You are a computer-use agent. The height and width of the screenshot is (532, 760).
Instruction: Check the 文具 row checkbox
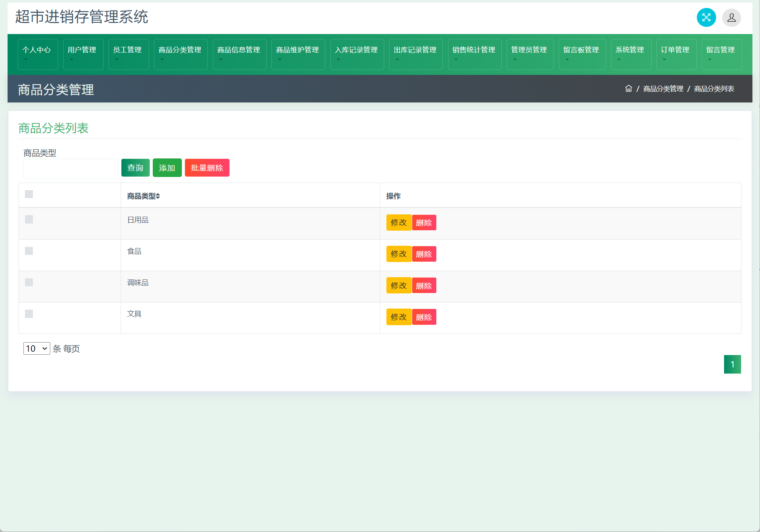[29, 314]
